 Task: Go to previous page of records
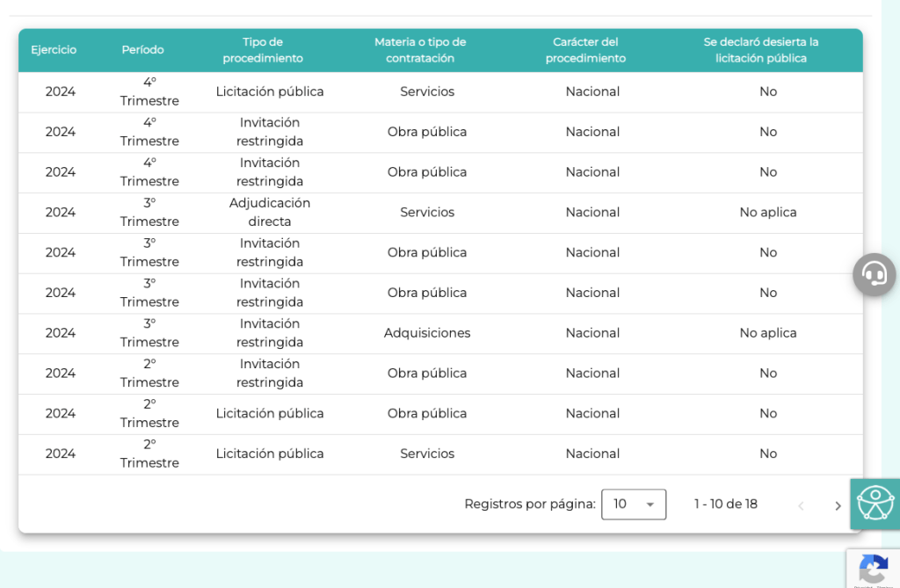[801, 505]
